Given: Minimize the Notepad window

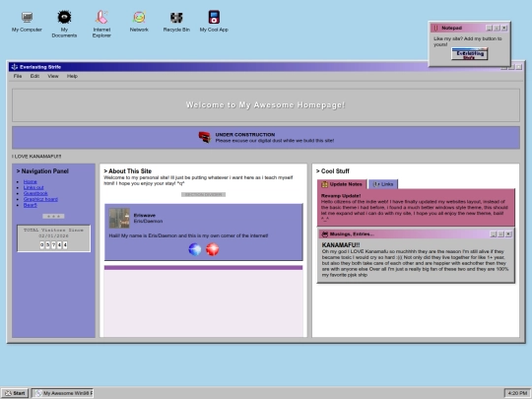Looking at the screenshot, I should tap(489, 28).
